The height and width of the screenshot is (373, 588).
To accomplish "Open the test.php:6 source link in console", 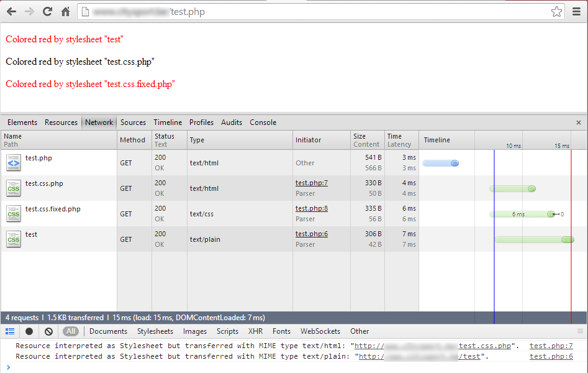I will point(551,356).
